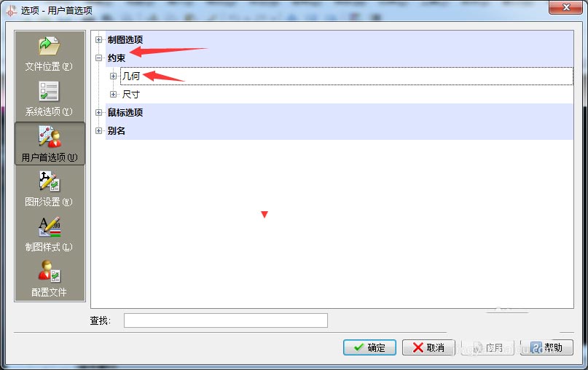Close the 选项 dialog window

[566, 7]
